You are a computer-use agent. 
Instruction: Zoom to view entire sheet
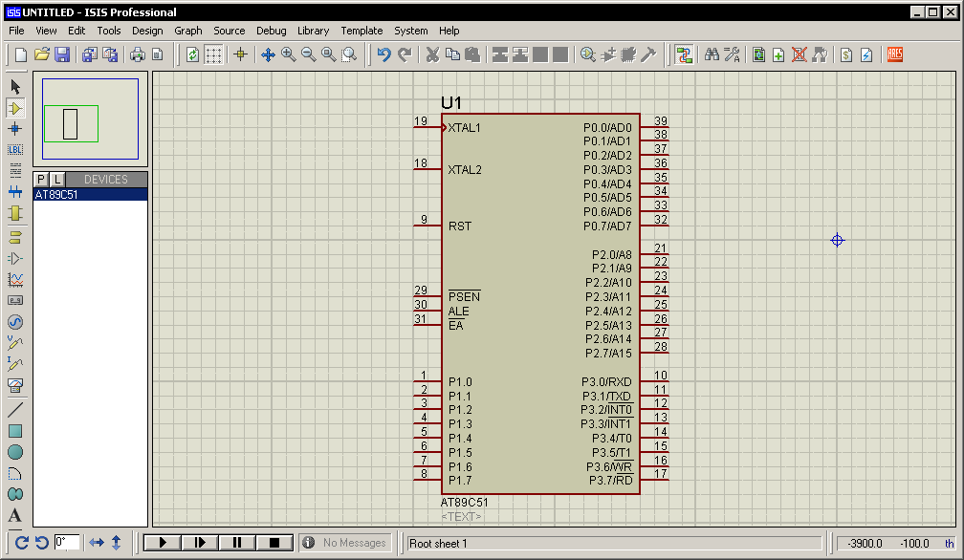329,54
